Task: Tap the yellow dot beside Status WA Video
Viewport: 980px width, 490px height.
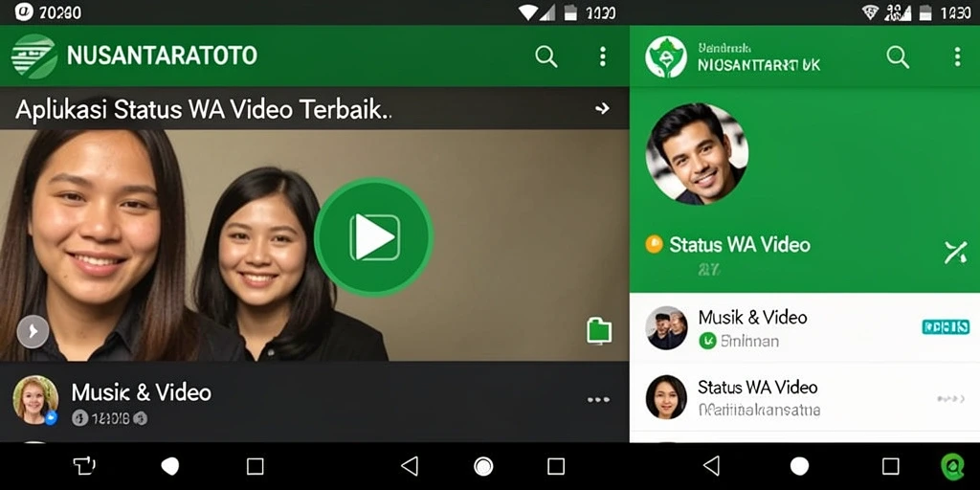Action: (654, 244)
